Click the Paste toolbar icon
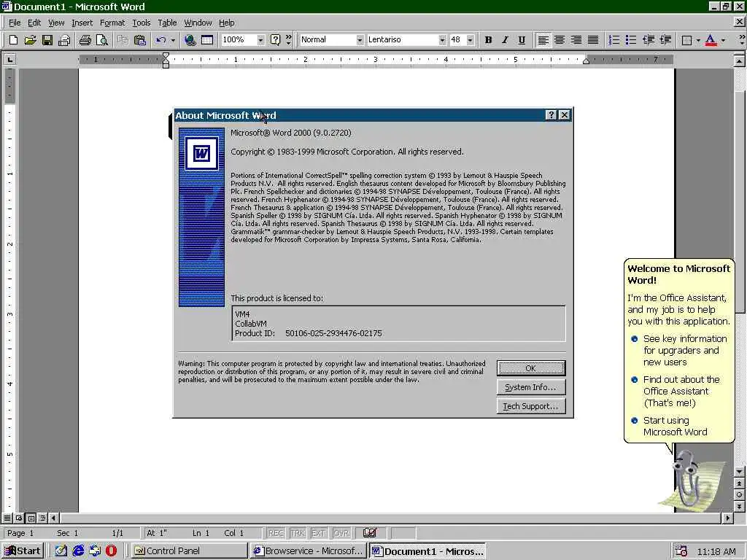This screenshot has height=560, width=747. click(139, 40)
